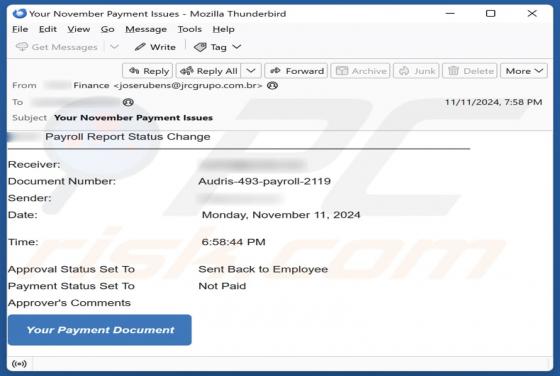The width and height of the screenshot is (560, 376).
Task: Click the flame icon on Junk
Action: 404,71
